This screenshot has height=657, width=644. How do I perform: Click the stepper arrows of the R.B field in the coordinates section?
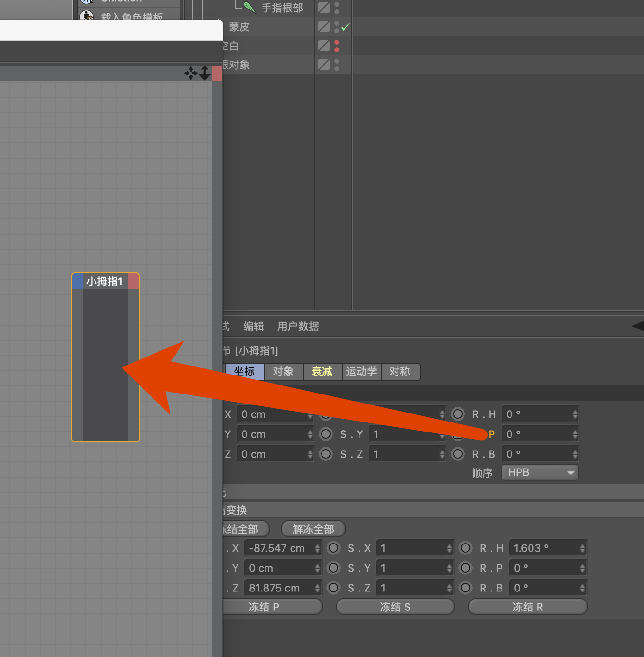[x=575, y=454]
